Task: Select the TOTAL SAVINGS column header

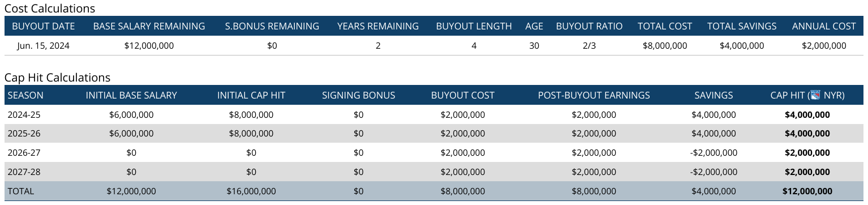Action: [x=742, y=26]
